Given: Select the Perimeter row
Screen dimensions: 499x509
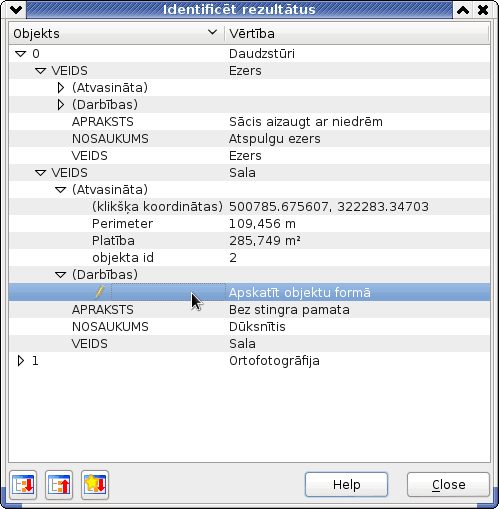Looking at the screenshot, I should coord(249,224).
